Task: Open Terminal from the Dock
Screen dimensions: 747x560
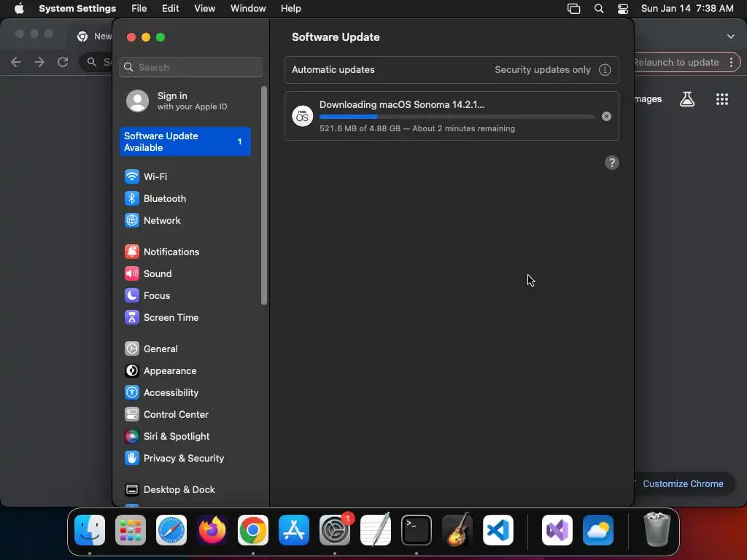Action: click(417, 530)
